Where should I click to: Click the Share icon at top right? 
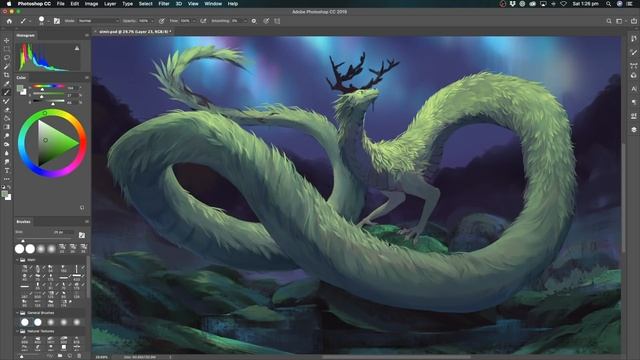[x=634, y=21]
